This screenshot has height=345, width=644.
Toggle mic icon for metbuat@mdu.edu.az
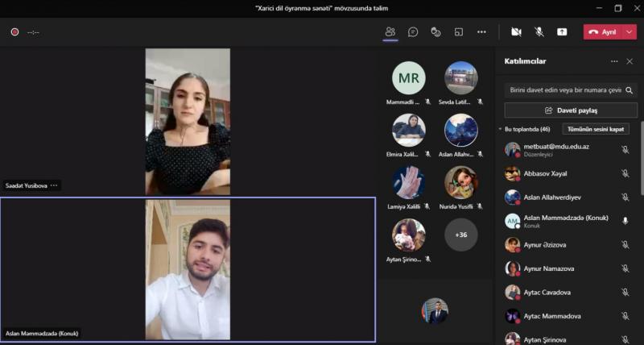625,150
